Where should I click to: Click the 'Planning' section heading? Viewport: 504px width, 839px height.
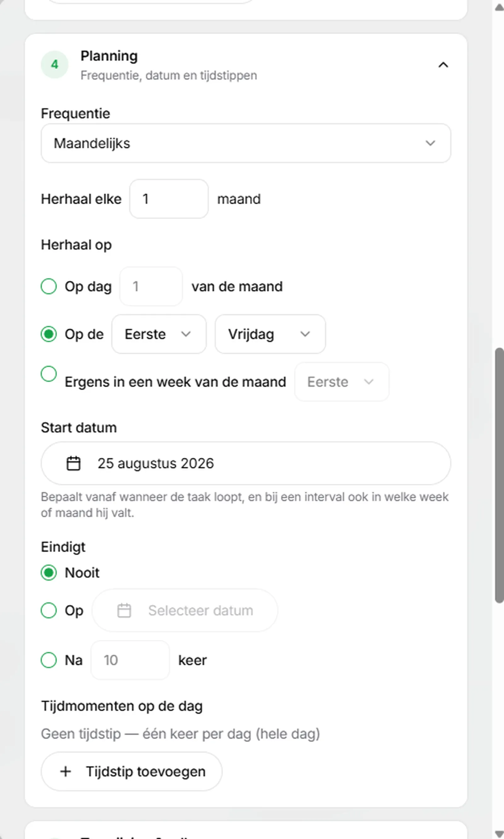click(x=109, y=56)
